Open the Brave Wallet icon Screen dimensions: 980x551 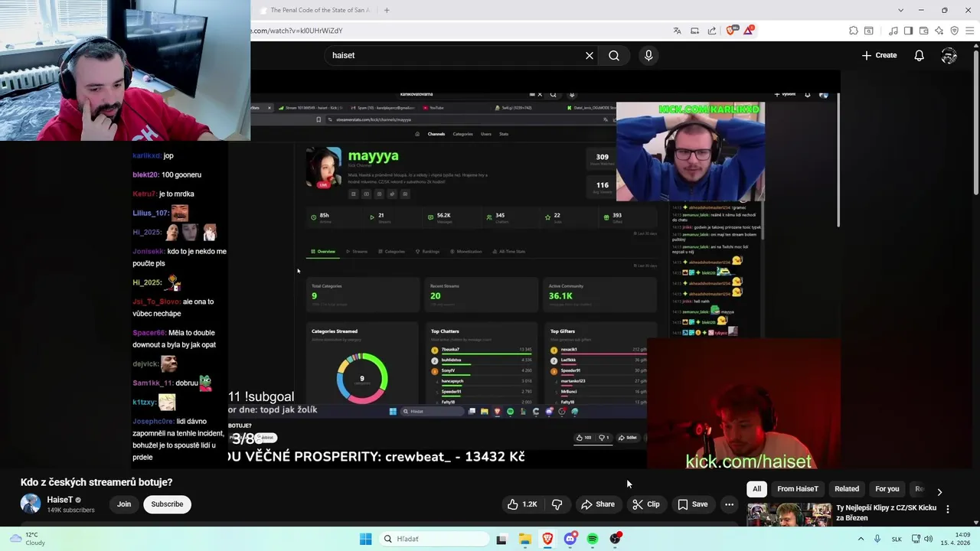point(924,31)
